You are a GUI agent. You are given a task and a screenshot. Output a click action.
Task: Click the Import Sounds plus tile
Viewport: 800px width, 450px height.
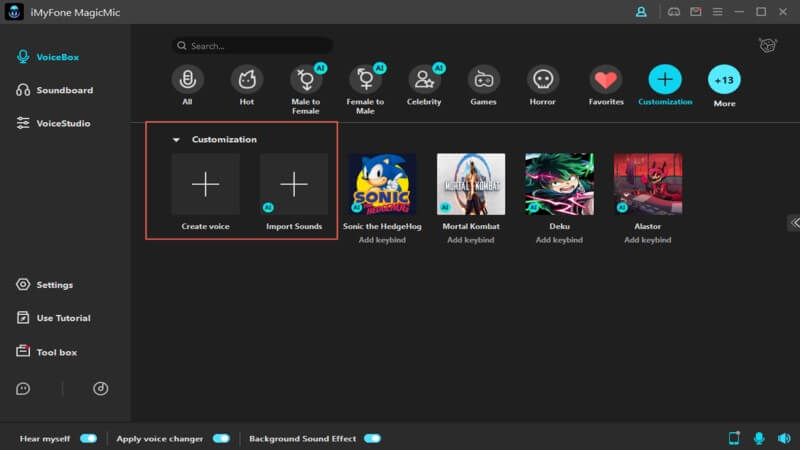294,184
